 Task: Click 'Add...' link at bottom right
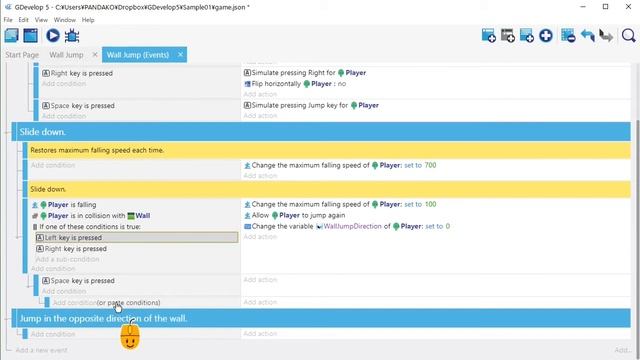[623, 350]
